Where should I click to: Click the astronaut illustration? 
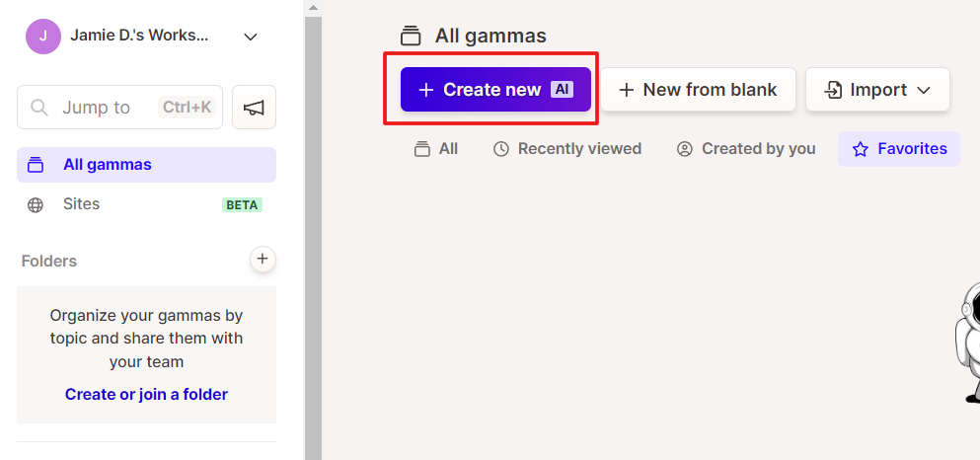tap(967, 343)
